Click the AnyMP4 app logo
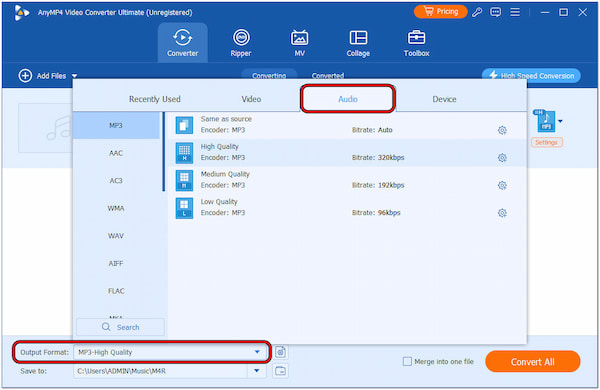The image size is (600, 390). coord(22,13)
